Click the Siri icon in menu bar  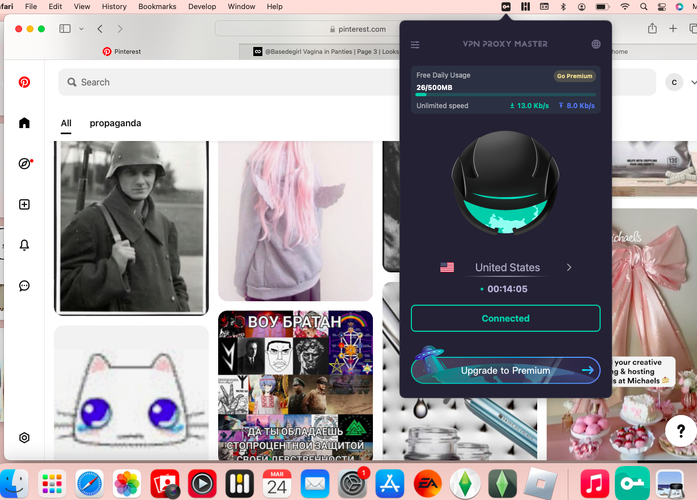pyautogui.click(x=679, y=7)
